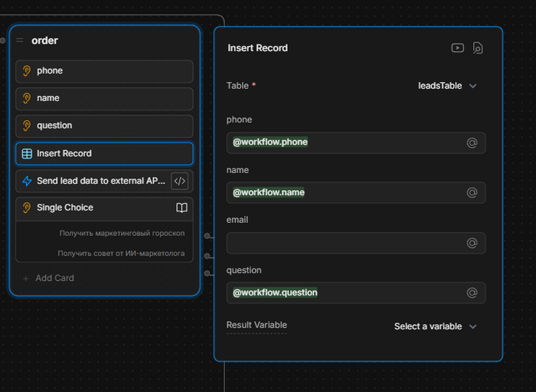This screenshot has width=536, height=392.
Task: Click the book icon on Single Choice card
Action: pos(181,207)
